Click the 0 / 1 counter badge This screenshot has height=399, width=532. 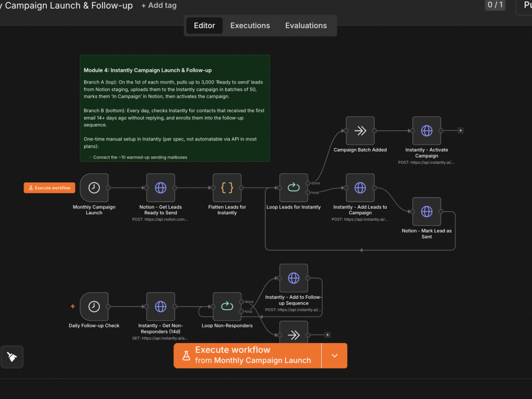pos(495,5)
